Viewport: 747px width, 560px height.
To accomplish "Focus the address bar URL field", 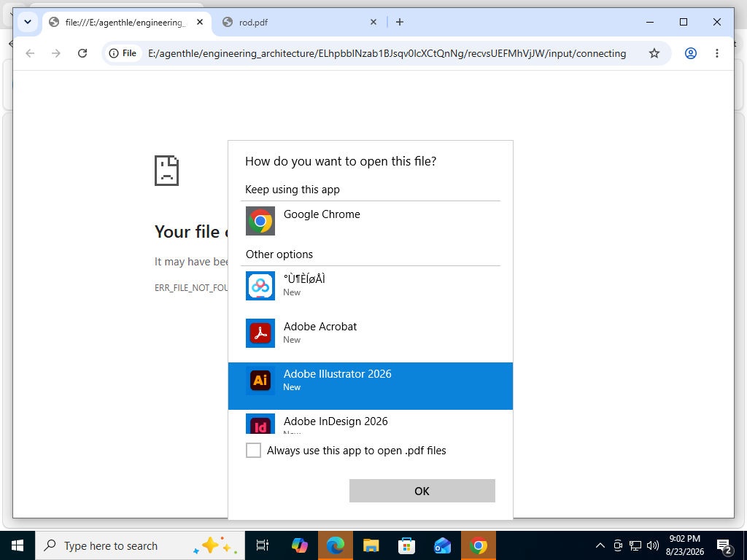I will (387, 53).
